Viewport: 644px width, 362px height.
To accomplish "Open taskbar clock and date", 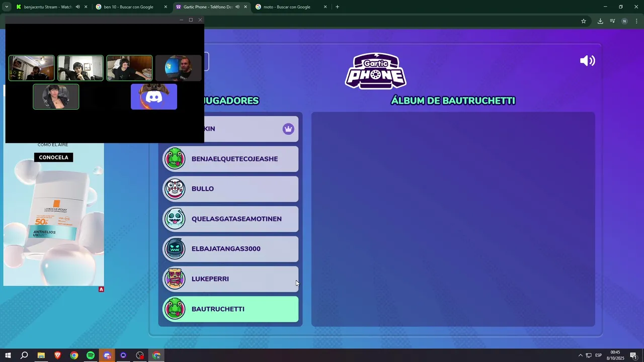I will coord(615,355).
